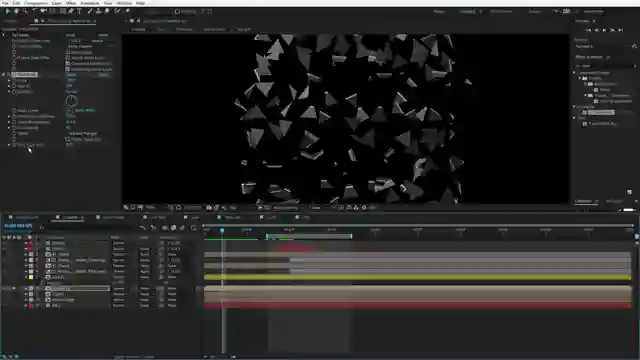Viewport: 640px width, 360px height.
Task: Open the Active Camera view dropdown
Action: coord(286,208)
